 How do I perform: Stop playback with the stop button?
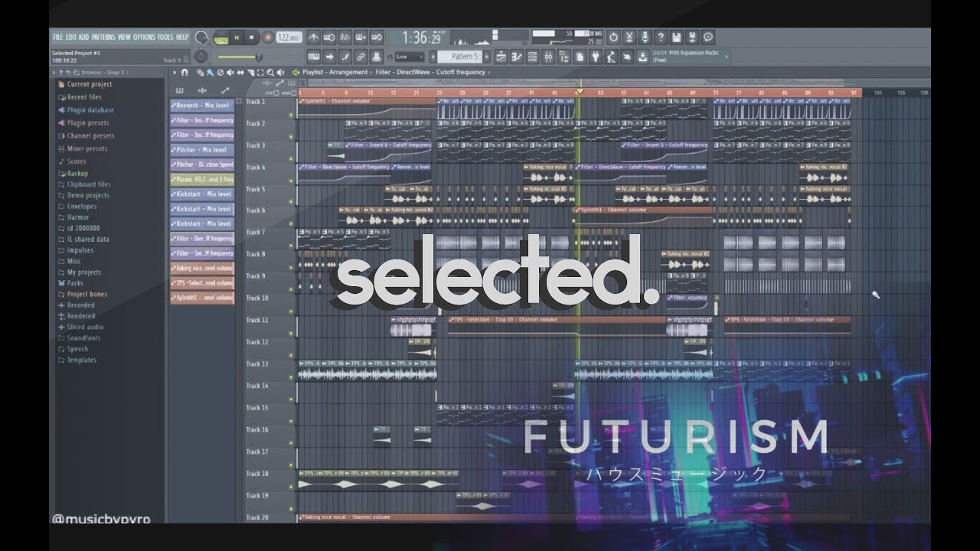pyautogui.click(x=252, y=37)
